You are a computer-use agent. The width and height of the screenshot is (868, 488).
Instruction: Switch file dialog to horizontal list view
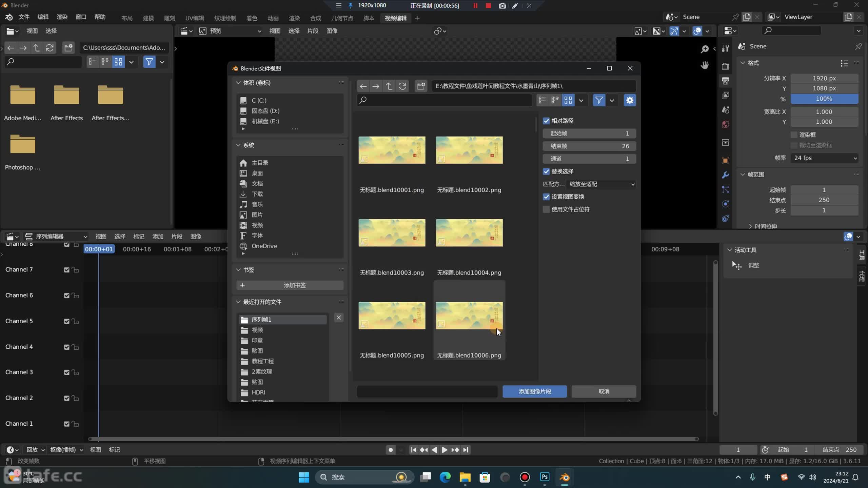555,100
